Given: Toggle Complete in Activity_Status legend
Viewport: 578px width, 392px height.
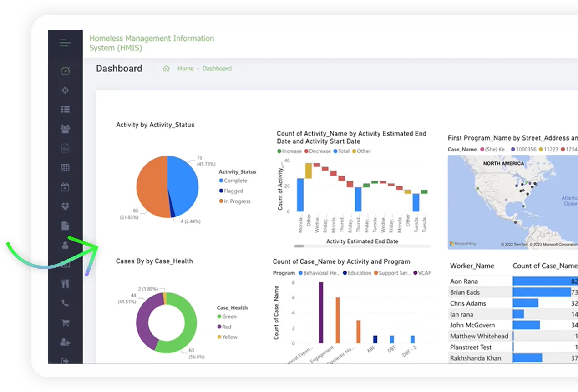Looking at the screenshot, I should [235, 181].
